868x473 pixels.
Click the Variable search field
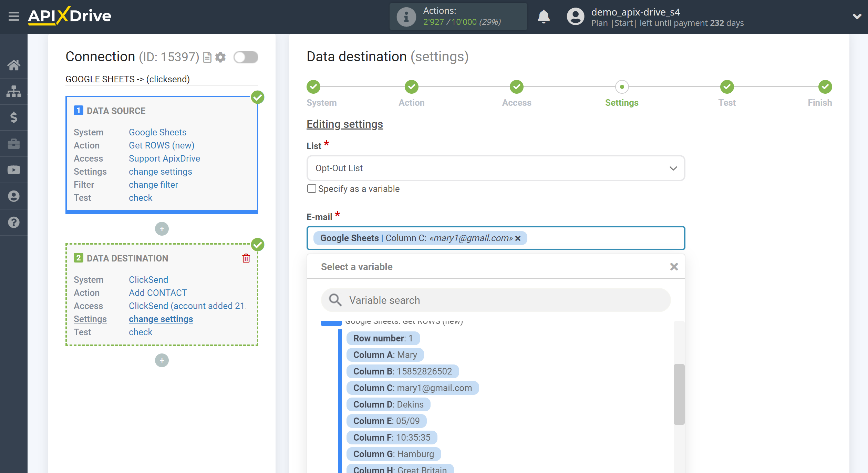[496, 300]
